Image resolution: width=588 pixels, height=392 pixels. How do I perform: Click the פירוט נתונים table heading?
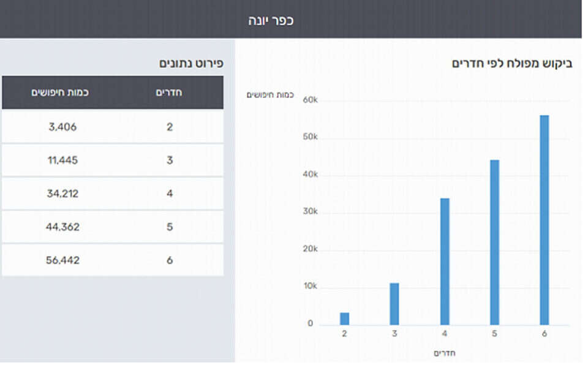pos(191,64)
